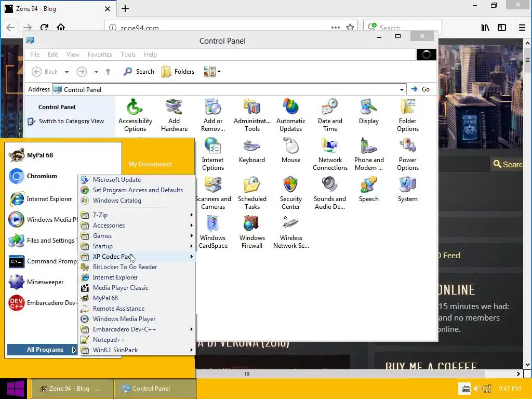Open the Back history dropdown arrow
Image resolution: width=532 pixels, height=399 pixels.
[x=66, y=72]
